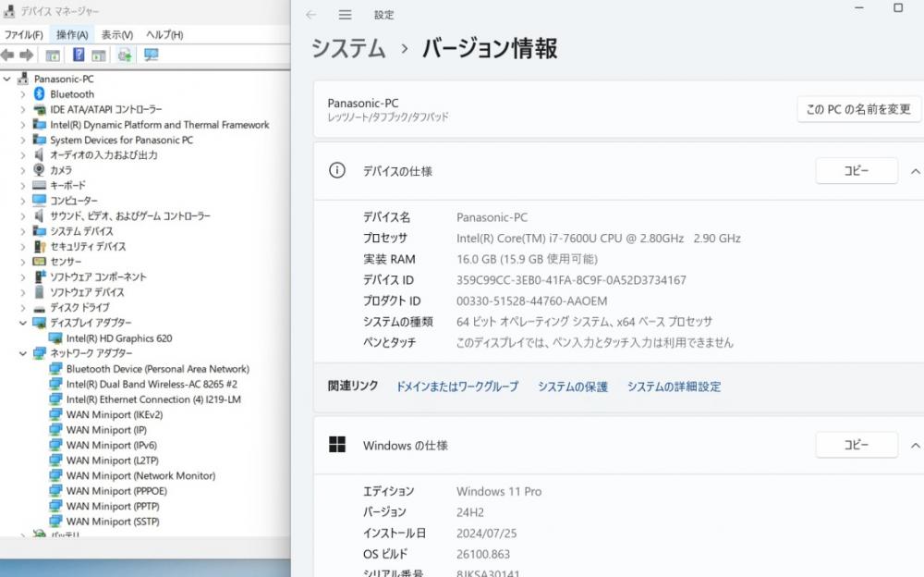This screenshot has height=577, width=924.
Task: Select the WAN Miniport (IPv6) adapter icon
Action: (x=56, y=446)
